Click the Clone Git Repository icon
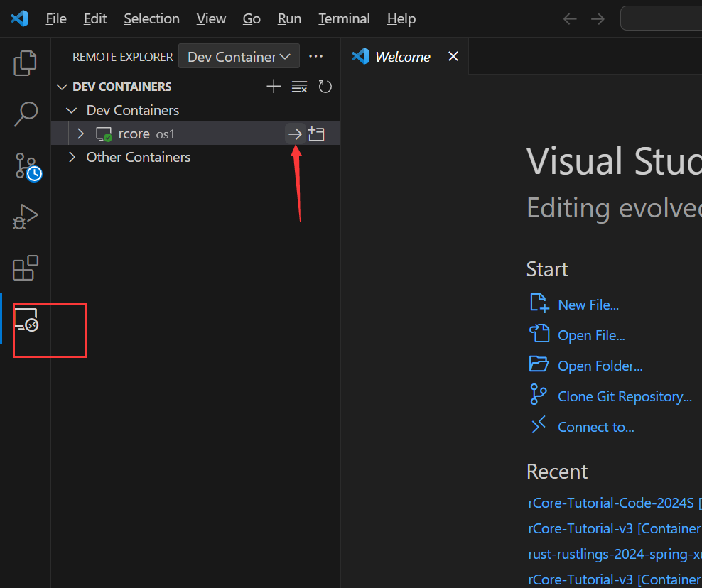The height and width of the screenshot is (588, 702). 538,394
